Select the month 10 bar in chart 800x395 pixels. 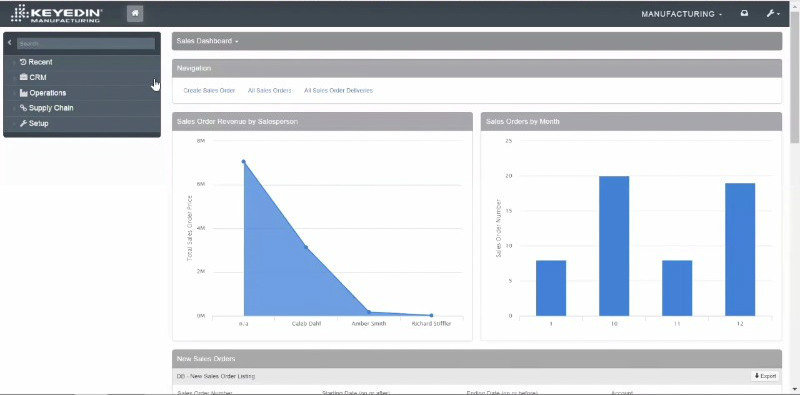pyautogui.click(x=614, y=246)
